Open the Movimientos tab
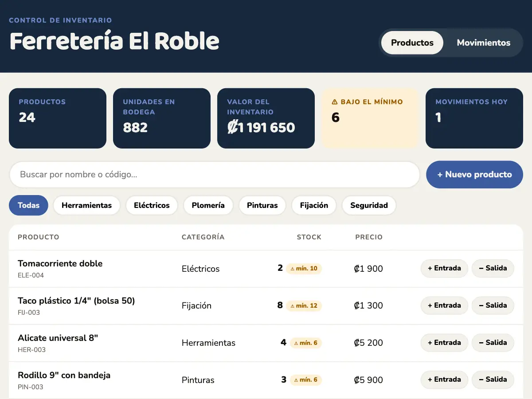Image resolution: width=532 pixels, height=399 pixels. 484,43
